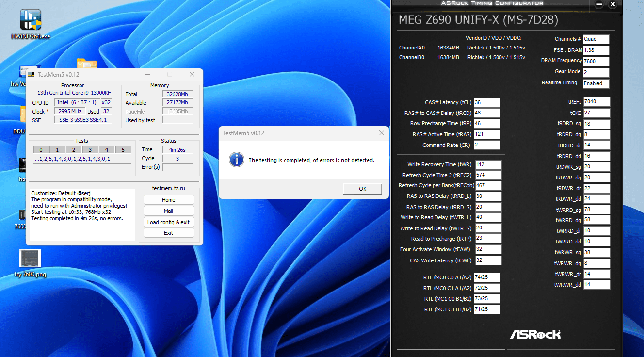Click the TestMem5 title bar app icon
644x357 pixels.
pyautogui.click(x=31, y=74)
